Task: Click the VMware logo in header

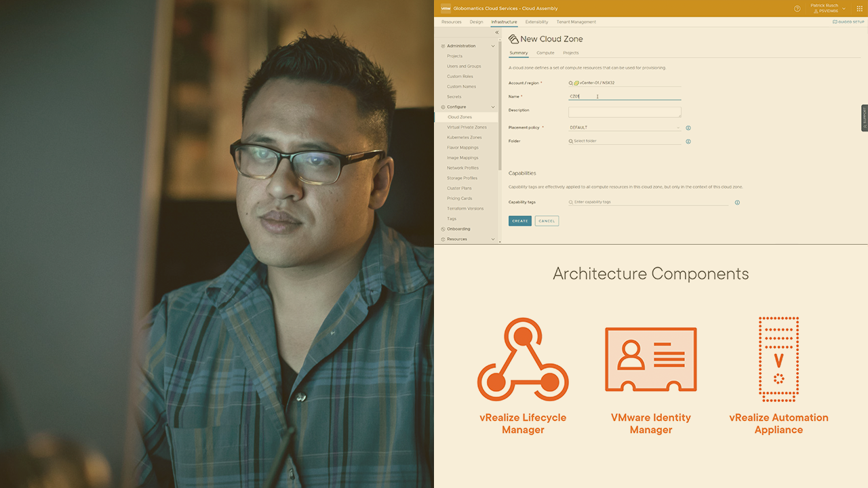Action: click(x=446, y=8)
